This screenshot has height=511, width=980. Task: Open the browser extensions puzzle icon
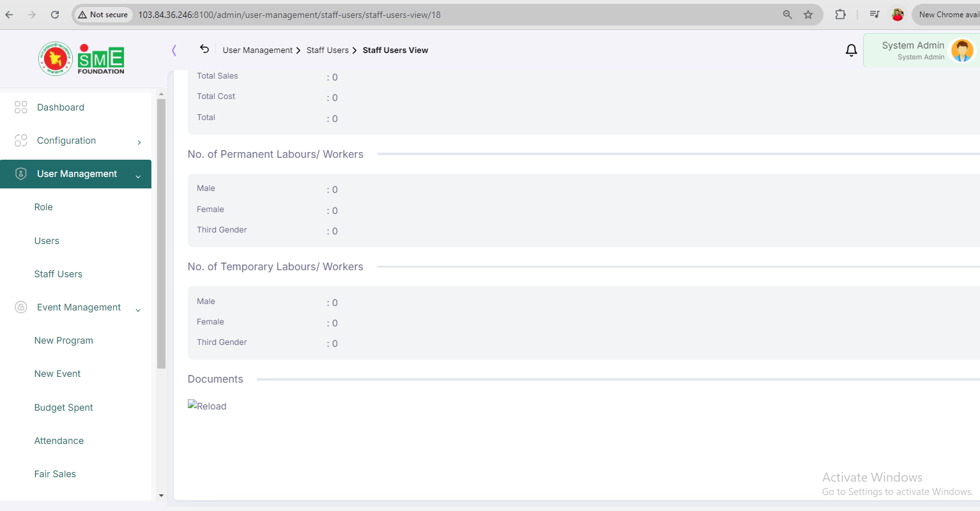coord(840,15)
